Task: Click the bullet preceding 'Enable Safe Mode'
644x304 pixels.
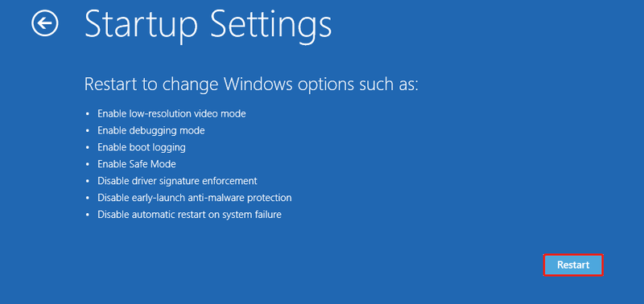Action: coord(87,165)
